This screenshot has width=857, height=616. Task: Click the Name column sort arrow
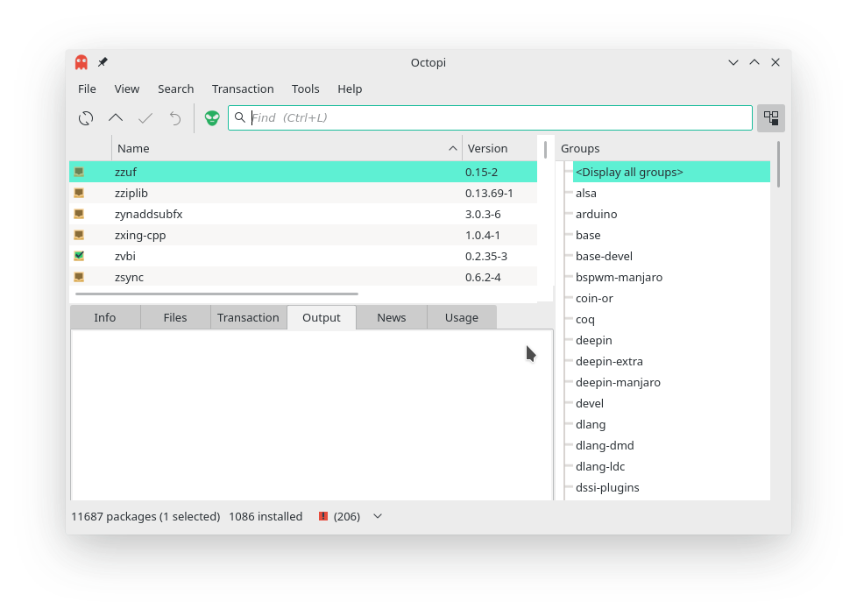coord(452,149)
